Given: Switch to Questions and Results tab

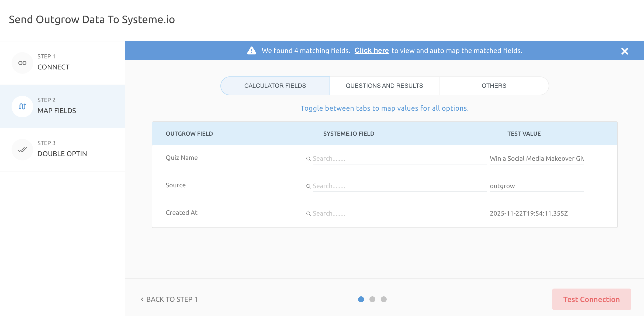Looking at the screenshot, I should pos(384,86).
